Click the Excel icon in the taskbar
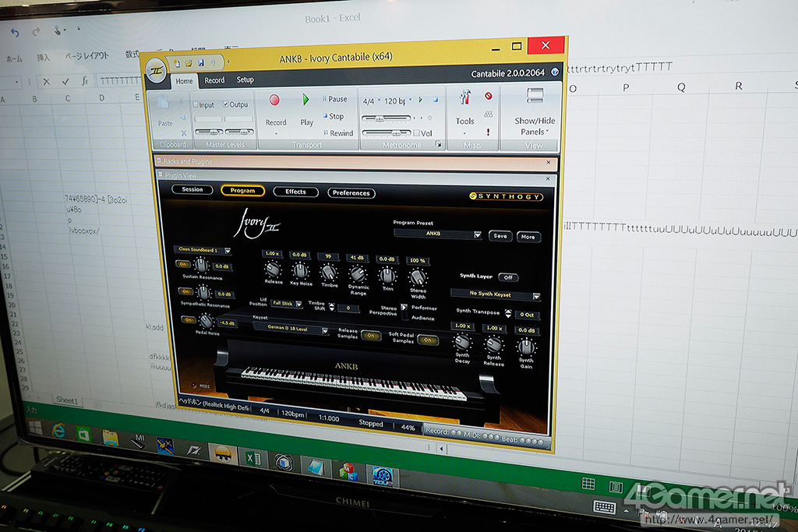Viewport: 798px width, 532px height. pyautogui.click(x=253, y=459)
